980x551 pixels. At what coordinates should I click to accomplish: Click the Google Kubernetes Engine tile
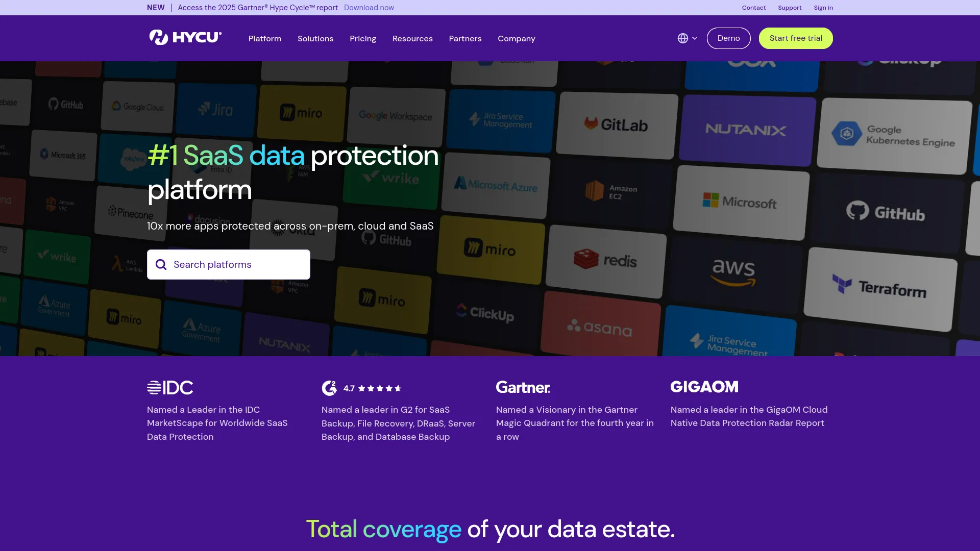click(894, 136)
